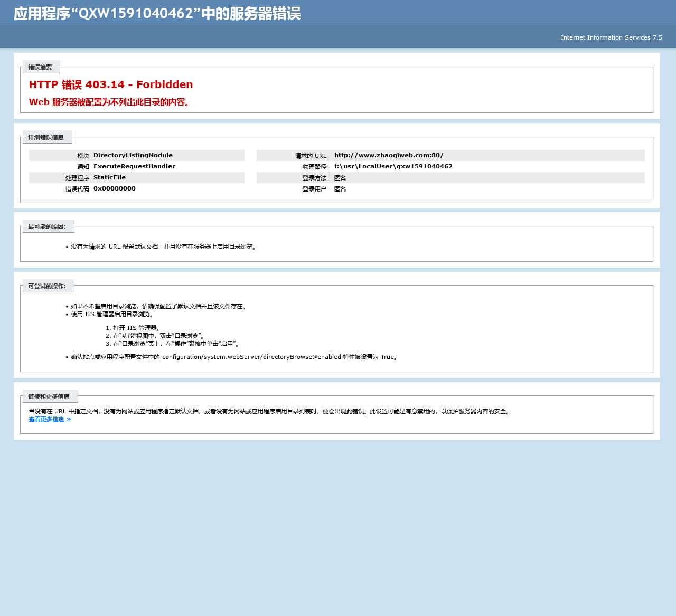Click the 登录方法 field label
The height and width of the screenshot is (616, 676).
[x=315, y=178]
